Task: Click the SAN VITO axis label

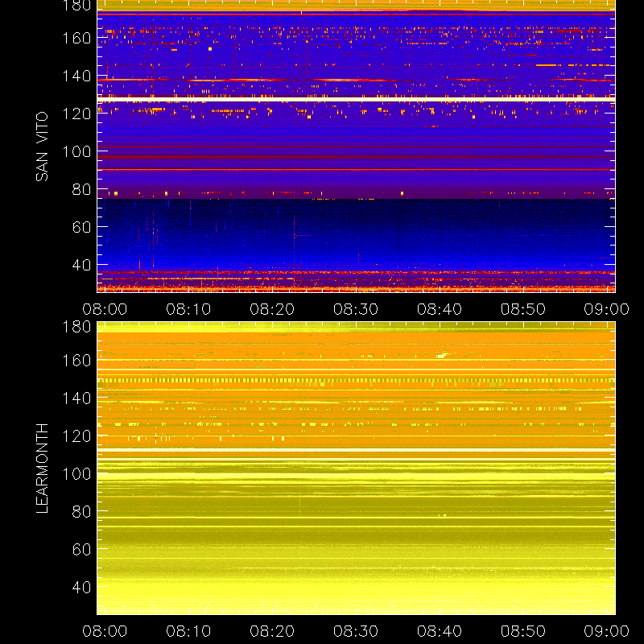Action: 42,147
